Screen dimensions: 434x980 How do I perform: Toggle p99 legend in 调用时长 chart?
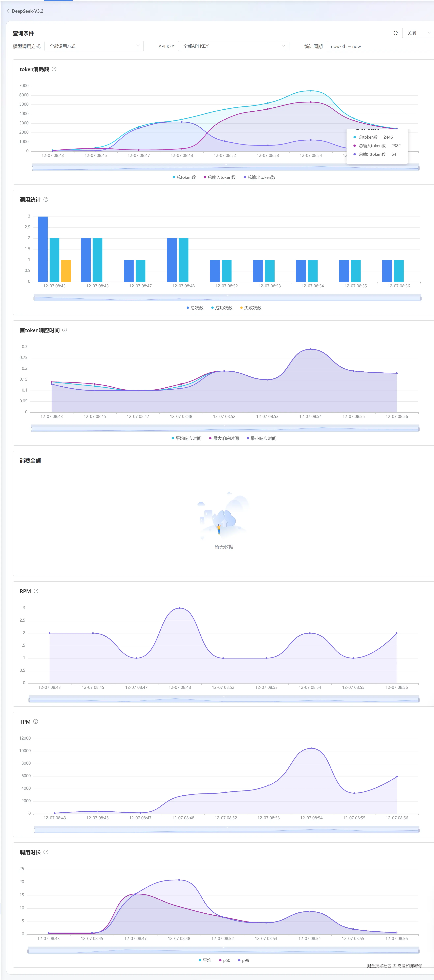[243, 960]
